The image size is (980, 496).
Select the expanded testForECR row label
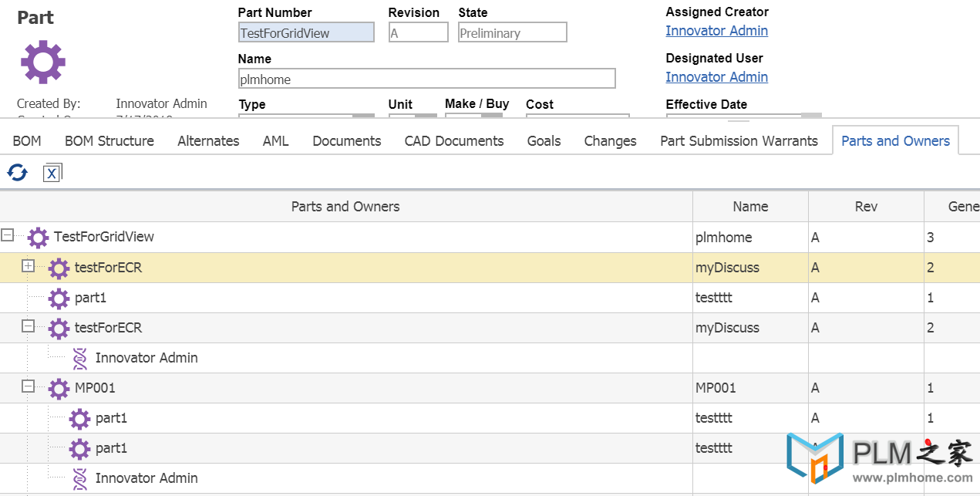108,328
